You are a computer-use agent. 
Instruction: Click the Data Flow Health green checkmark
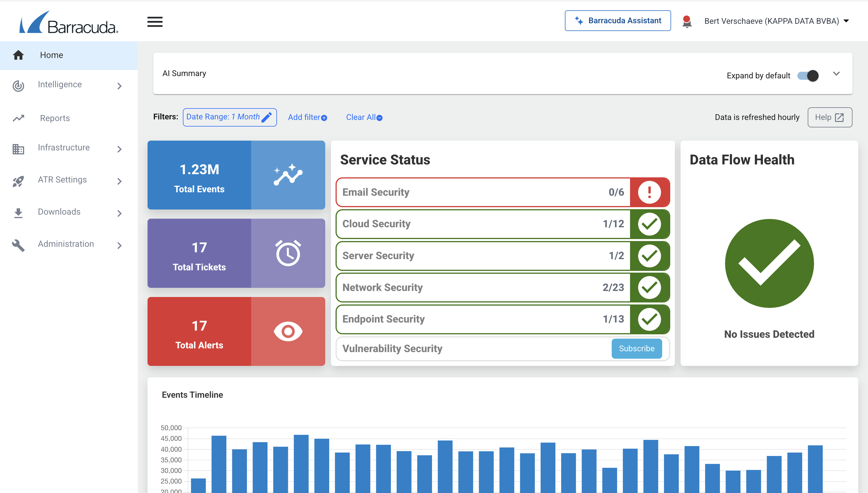click(x=769, y=263)
